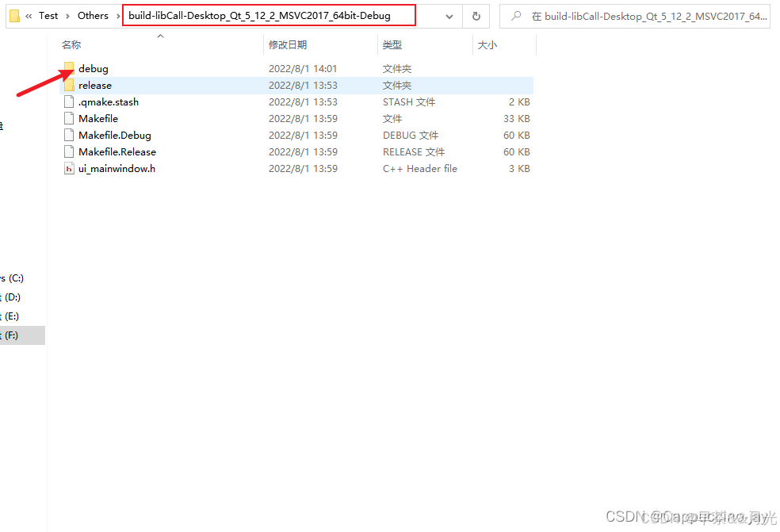Select the file name release
The image size is (780, 532).
tap(95, 86)
